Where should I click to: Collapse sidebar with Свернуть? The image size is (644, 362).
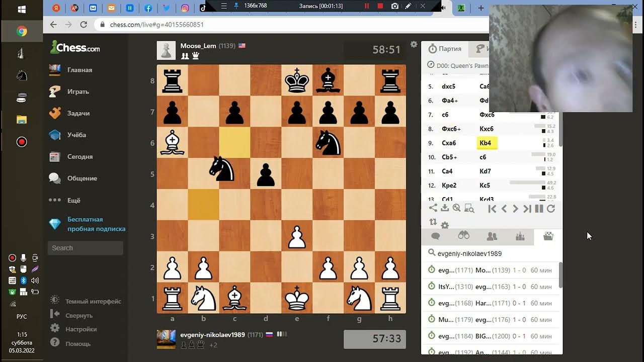coord(72,315)
